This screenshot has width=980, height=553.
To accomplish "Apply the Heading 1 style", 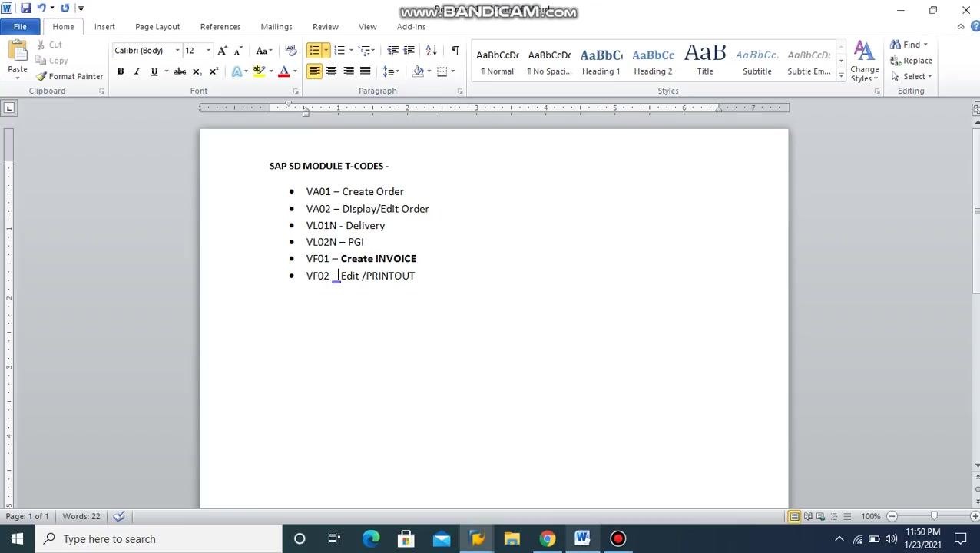I will pos(601,61).
